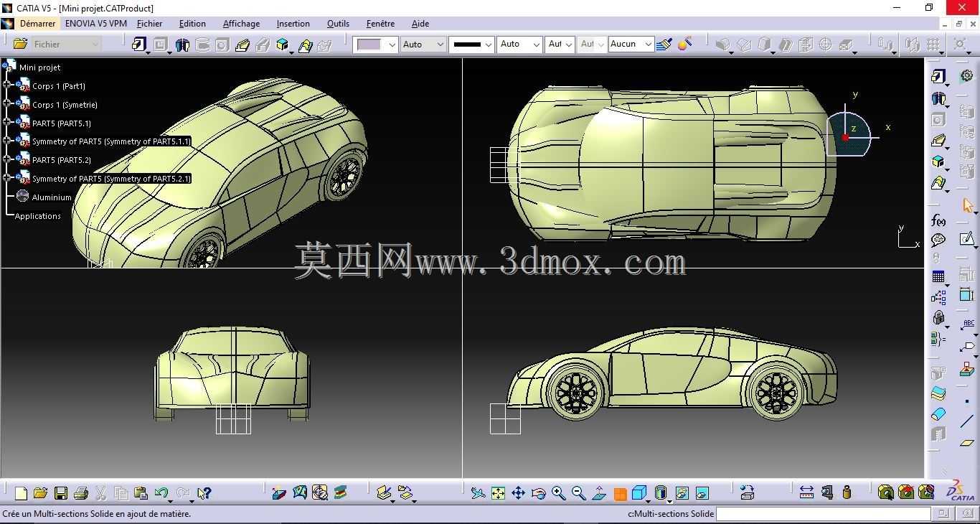Open the Aide menu
Viewport: 980px width, 524px height.
[x=420, y=24]
